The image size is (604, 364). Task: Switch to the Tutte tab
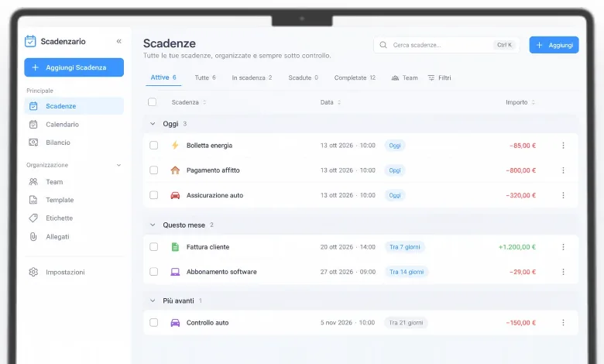point(205,77)
